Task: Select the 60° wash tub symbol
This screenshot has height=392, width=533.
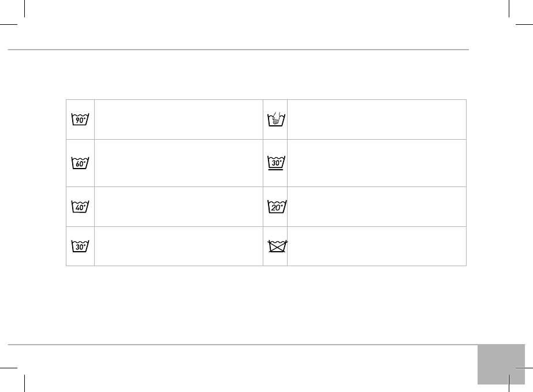Action: point(80,163)
